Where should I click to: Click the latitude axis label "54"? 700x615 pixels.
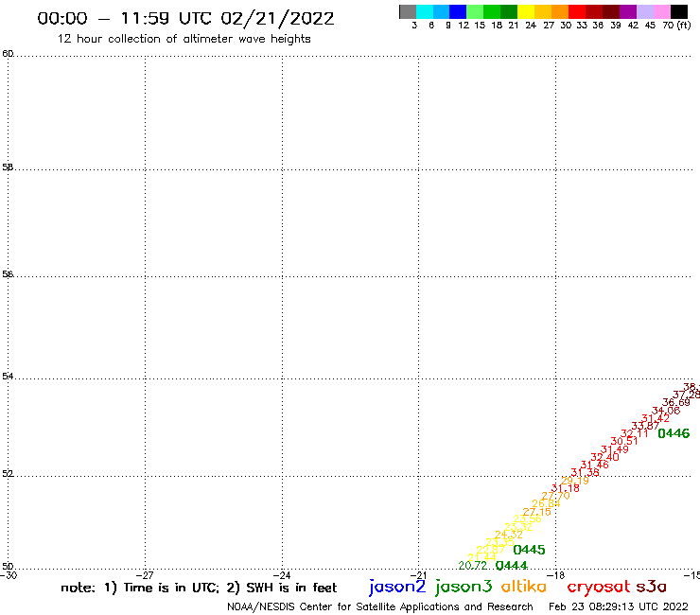tap(8, 377)
